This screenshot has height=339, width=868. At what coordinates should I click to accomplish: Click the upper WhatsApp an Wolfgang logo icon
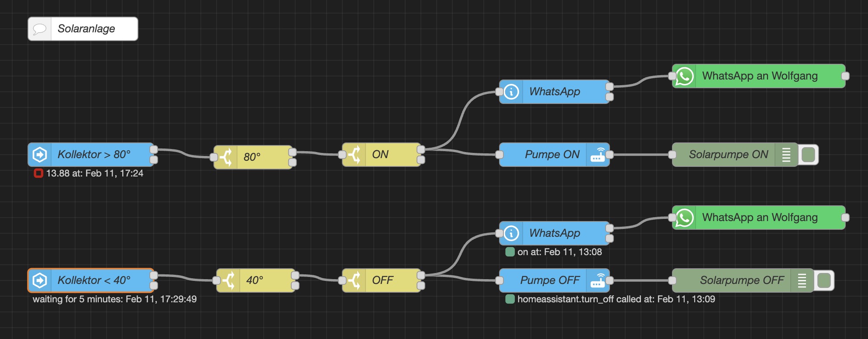pos(684,76)
